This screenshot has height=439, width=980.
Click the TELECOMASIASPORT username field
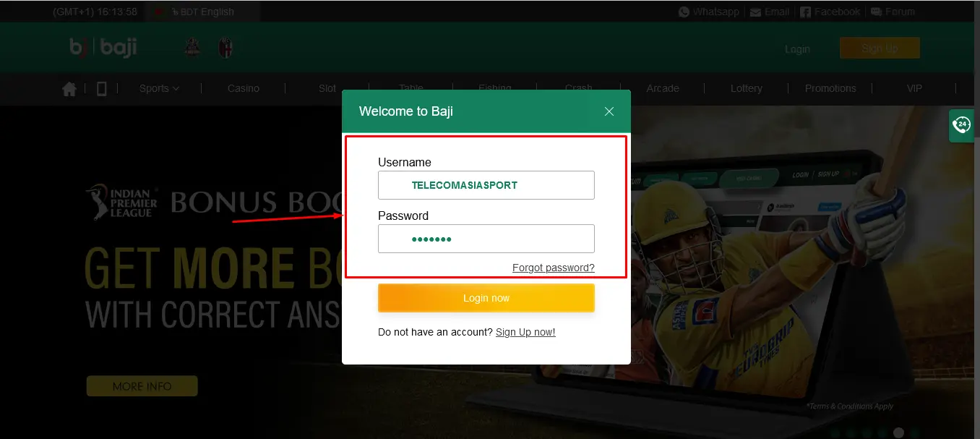coord(486,185)
